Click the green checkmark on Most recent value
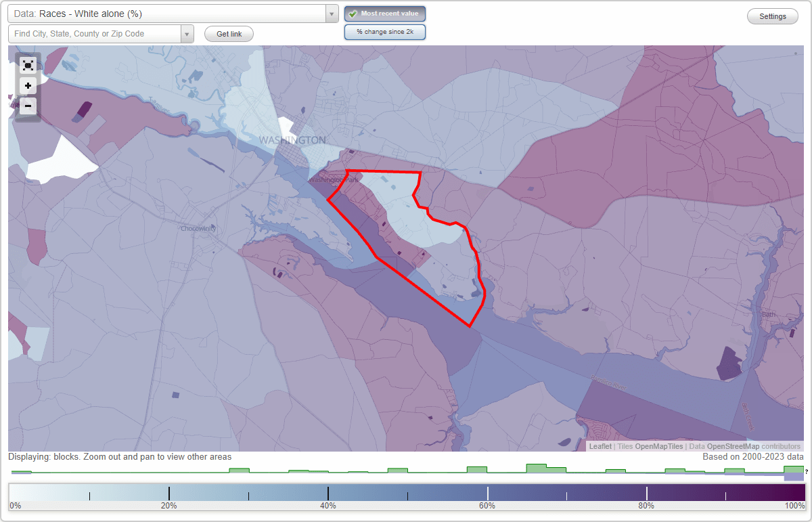 pos(353,13)
